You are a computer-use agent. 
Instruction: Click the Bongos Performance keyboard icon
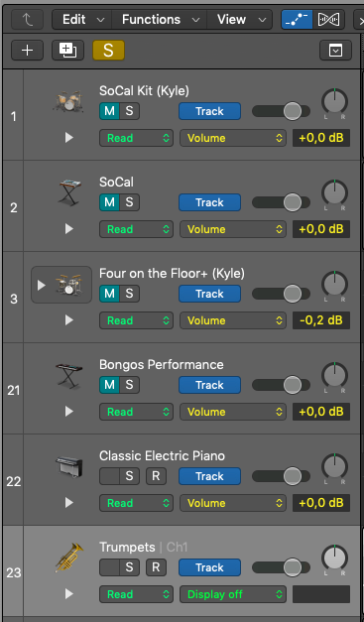point(69,375)
